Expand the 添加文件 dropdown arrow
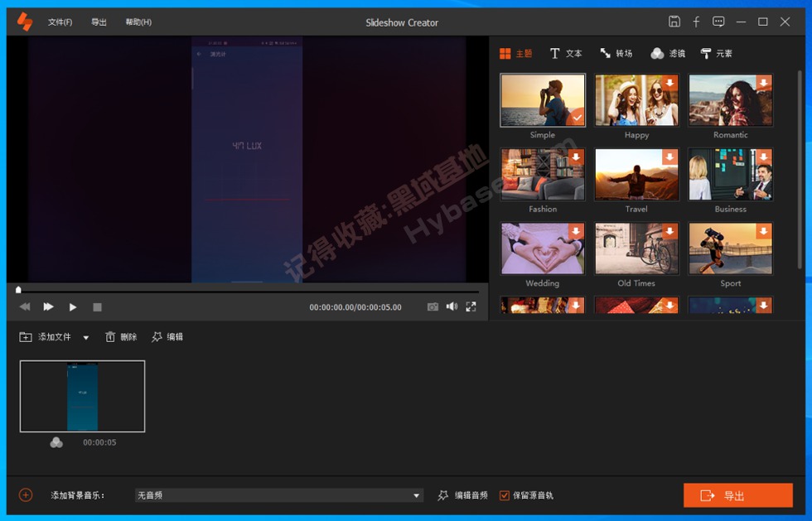Viewport: 812px width, 521px height. click(x=86, y=338)
